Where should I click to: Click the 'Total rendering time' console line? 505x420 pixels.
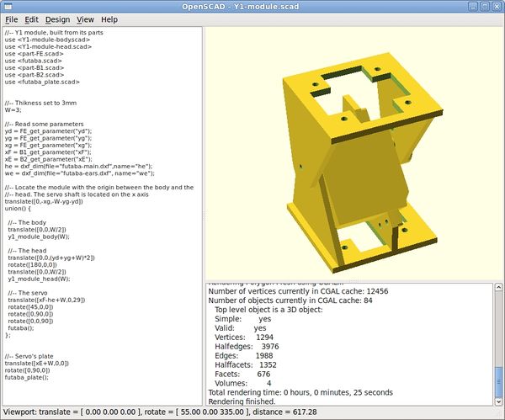pyautogui.click(x=300, y=391)
